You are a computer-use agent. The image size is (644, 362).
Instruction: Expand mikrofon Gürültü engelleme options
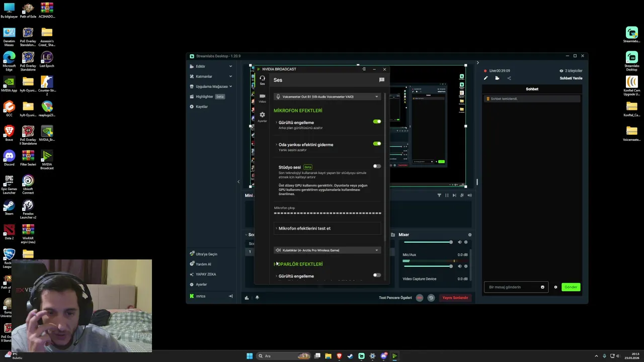click(x=276, y=123)
